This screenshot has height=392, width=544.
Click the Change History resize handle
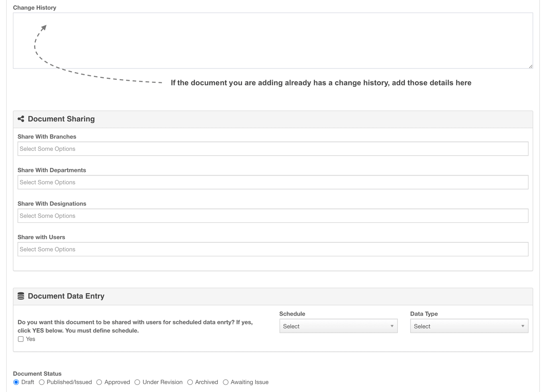pos(530,66)
